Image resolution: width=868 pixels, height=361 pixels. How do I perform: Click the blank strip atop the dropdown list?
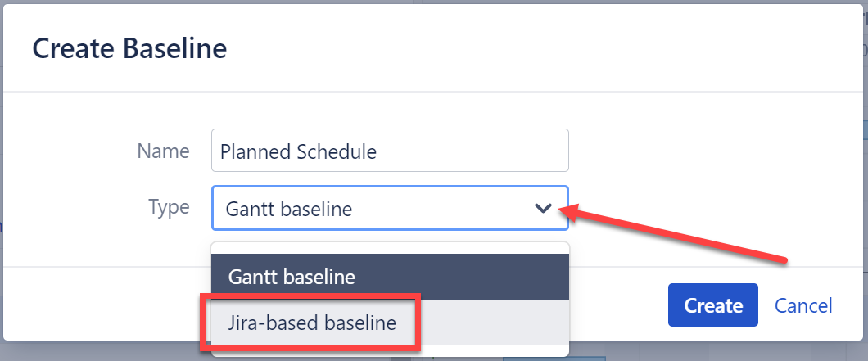point(389,248)
